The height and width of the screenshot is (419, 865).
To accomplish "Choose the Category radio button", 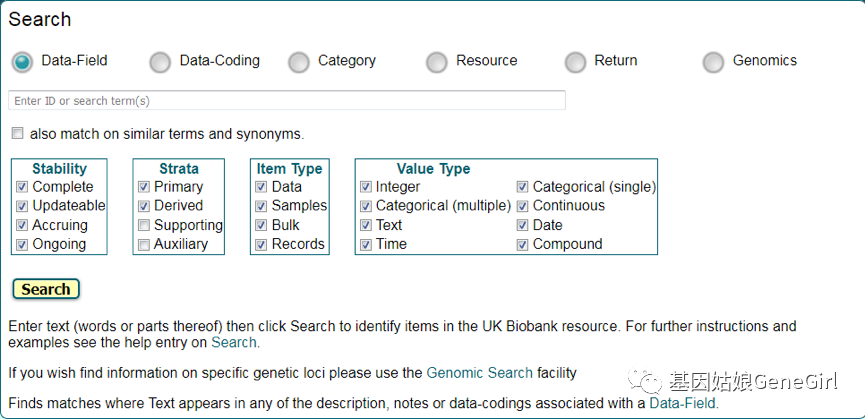I will pyautogui.click(x=298, y=62).
